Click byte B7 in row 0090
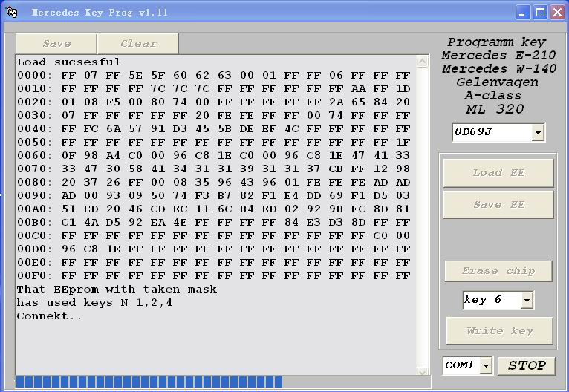 click(224, 195)
